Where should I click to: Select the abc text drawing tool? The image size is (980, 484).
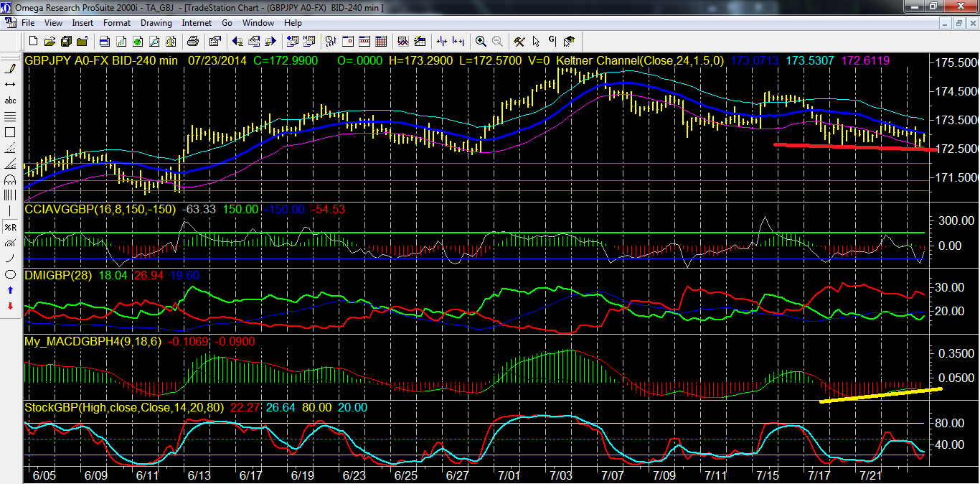point(10,101)
